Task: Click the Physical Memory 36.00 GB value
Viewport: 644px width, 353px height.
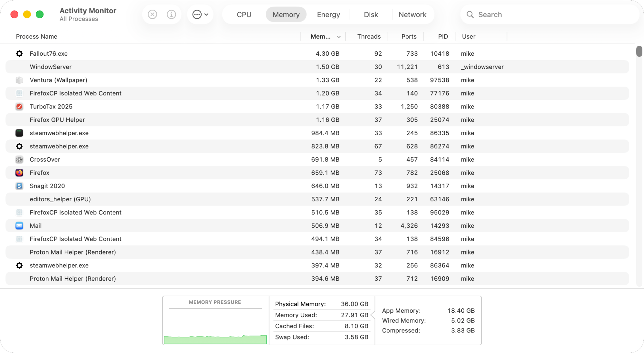Action: click(x=355, y=304)
